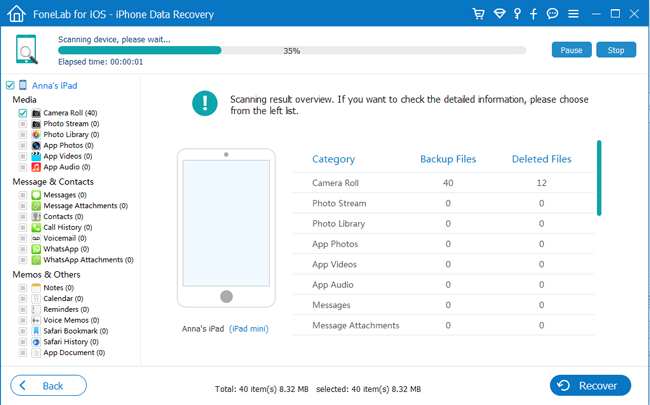Viewport: 650px width, 405px height.
Task: Uncheck the Camera Roll checkbox
Action: point(23,113)
